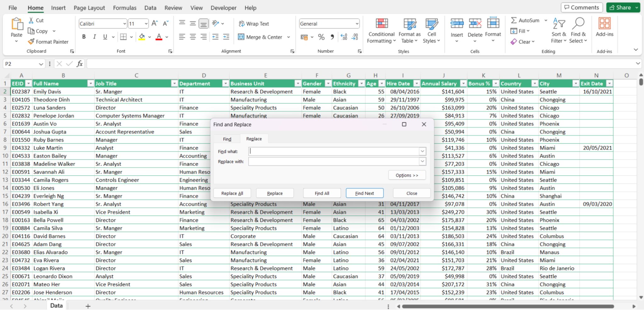Click the Wrap Text icon
The width and height of the screenshot is (644, 310).
(241, 23)
